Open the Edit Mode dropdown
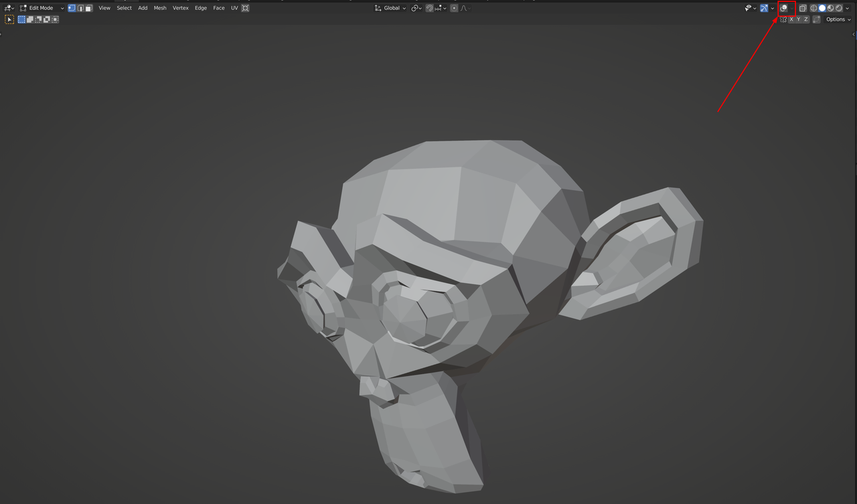 [42, 8]
